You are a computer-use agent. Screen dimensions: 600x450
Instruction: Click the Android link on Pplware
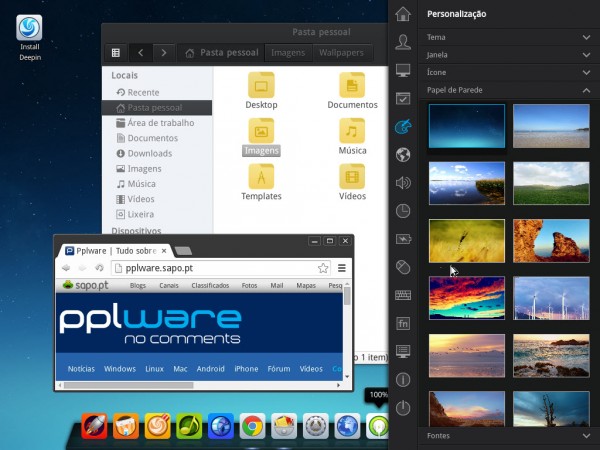[210, 369]
